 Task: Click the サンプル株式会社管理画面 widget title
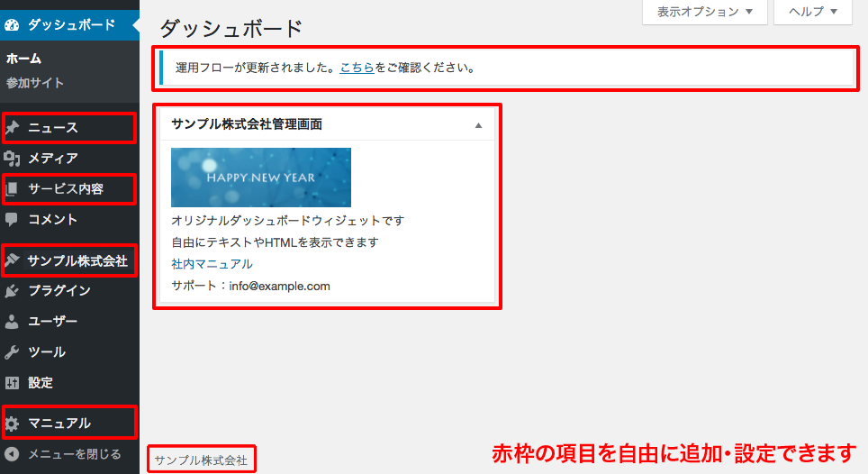tap(247, 124)
